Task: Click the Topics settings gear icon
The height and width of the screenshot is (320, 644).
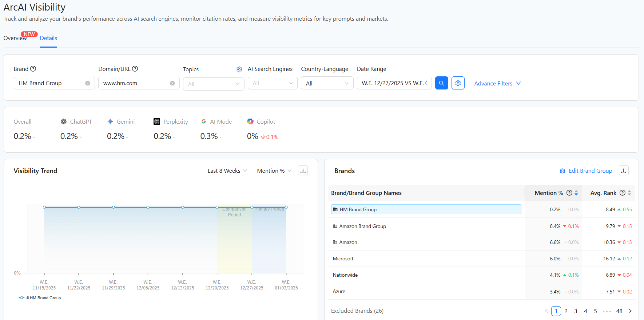Action: (239, 69)
